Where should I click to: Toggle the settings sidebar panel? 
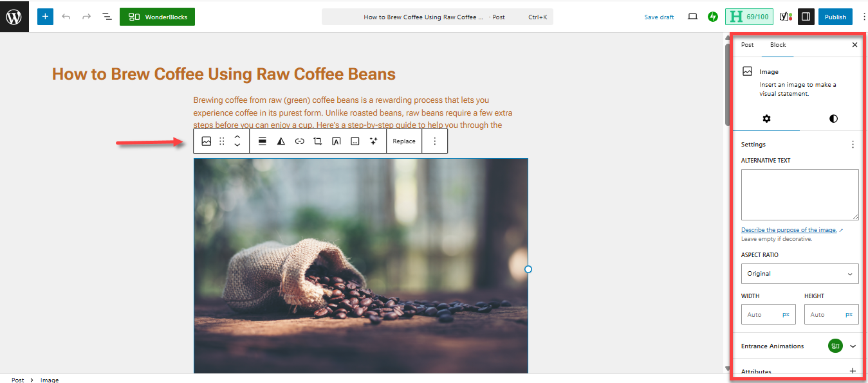pos(806,17)
